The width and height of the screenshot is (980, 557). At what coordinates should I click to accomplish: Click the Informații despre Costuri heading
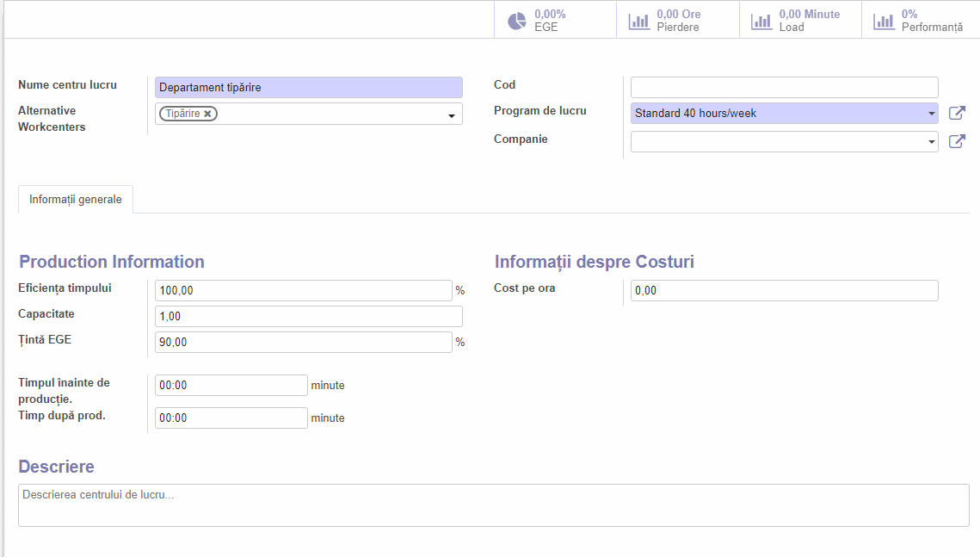coord(595,262)
